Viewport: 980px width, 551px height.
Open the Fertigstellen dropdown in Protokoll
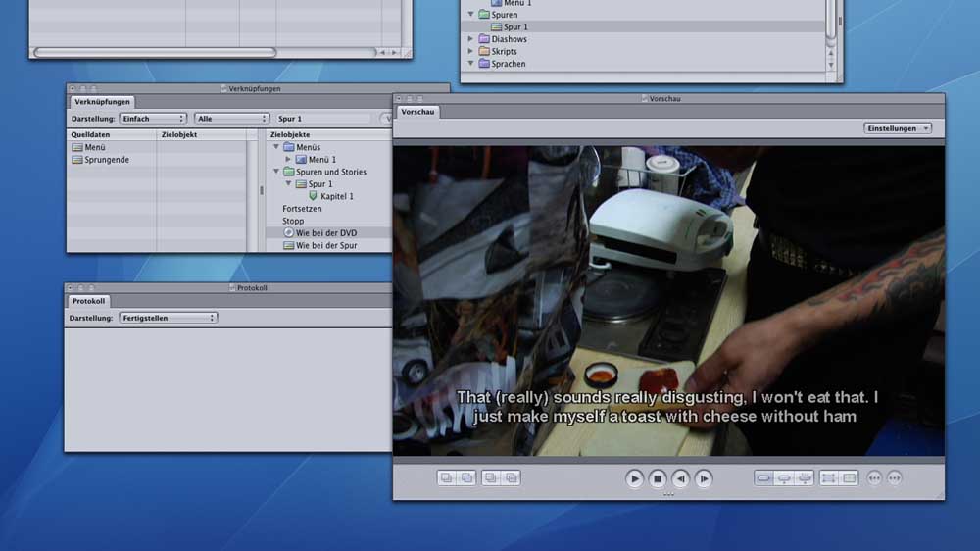pyautogui.click(x=168, y=318)
